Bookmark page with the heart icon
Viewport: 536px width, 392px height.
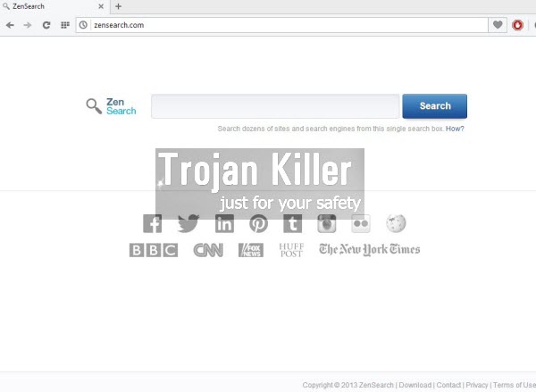[x=498, y=25]
